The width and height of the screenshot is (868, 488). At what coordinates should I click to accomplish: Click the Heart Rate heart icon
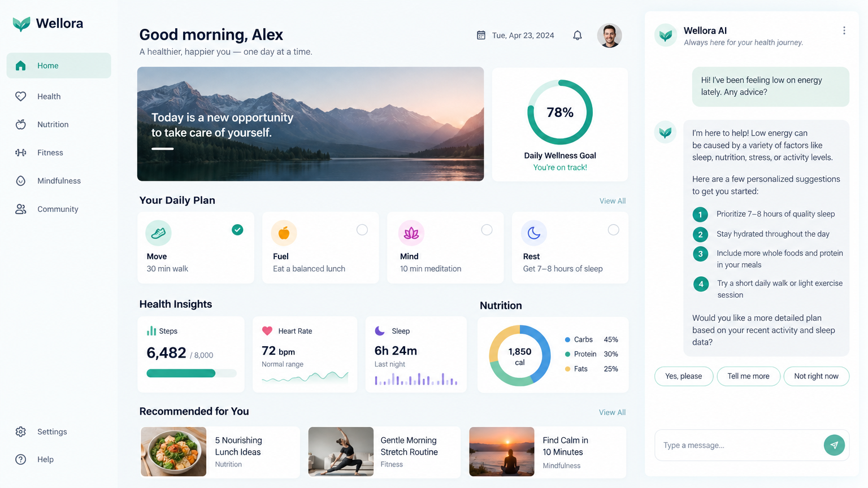[x=267, y=331]
